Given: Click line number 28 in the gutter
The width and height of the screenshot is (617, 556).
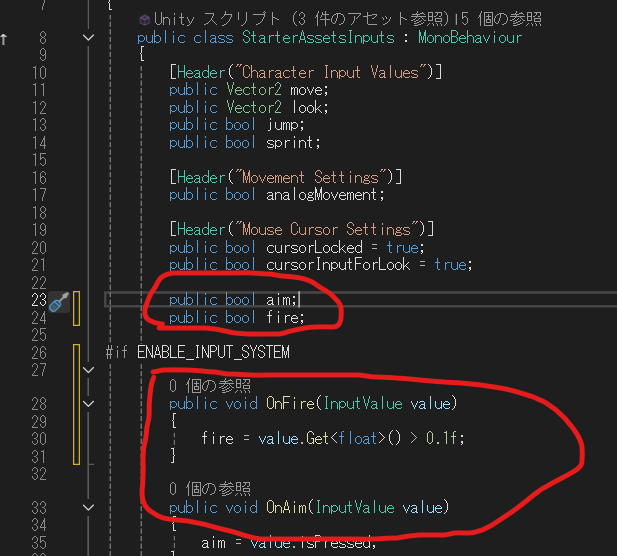Looking at the screenshot, I should click(x=39, y=404).
